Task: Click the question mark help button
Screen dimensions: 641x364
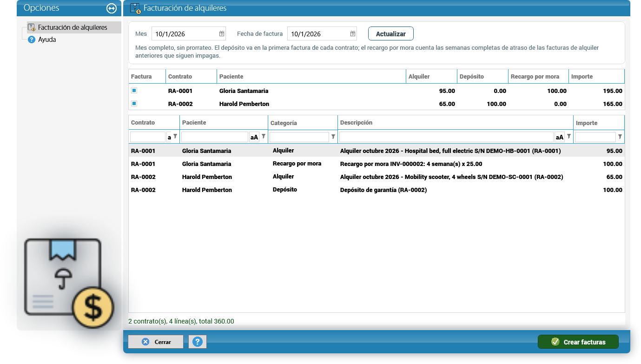Action: pos(198,342)
